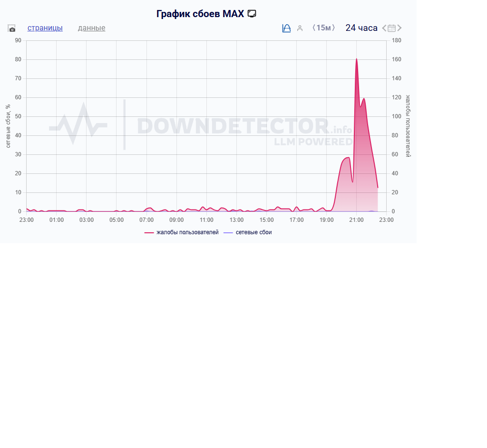Open the '24 часа' period selector
Image resolution: width=487 pixels, height=448 pixels.
(x=361, y=28)
